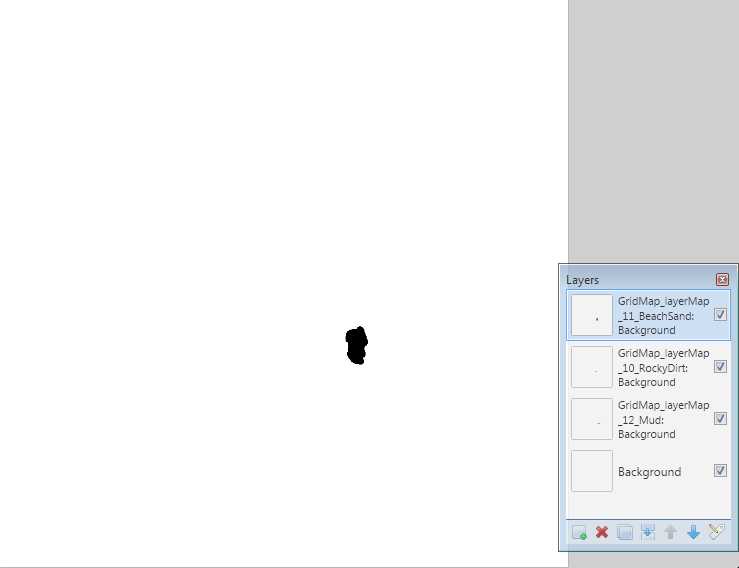Screen dimensions: 739x568
Task: Click the 10_RockyDirt layer thumbnail
Action: point(592,367)
